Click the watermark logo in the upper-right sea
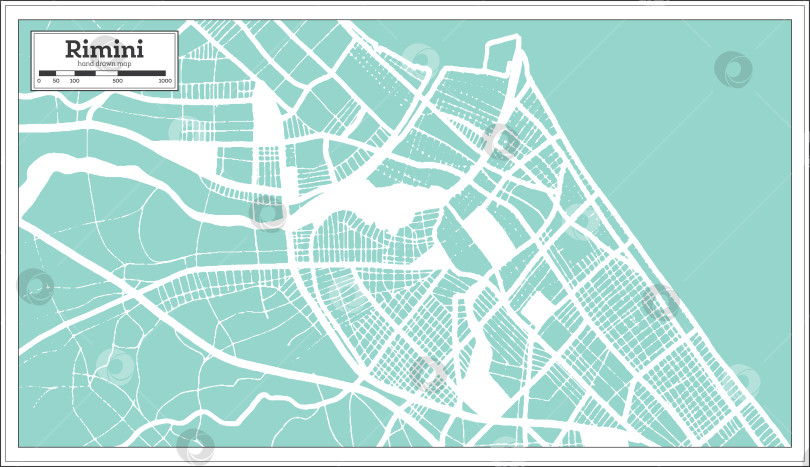Image resolution: width=810 pixels, height=467 pixels. (x=733, y=69)
